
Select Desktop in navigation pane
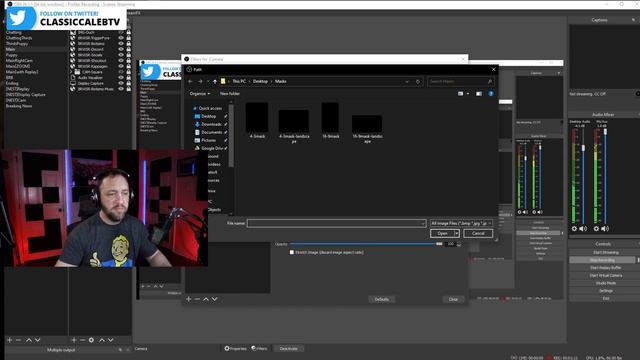tap(209, 116)
